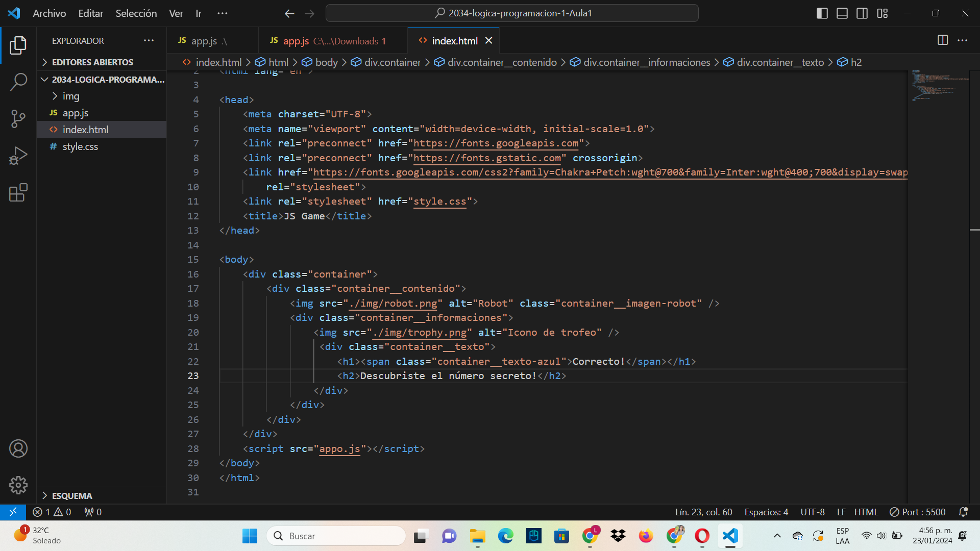Screen dimensions: 980x551
Task: Toggle secondary side bar visibility
Action: pyautogui.click(x=862, y=13)
